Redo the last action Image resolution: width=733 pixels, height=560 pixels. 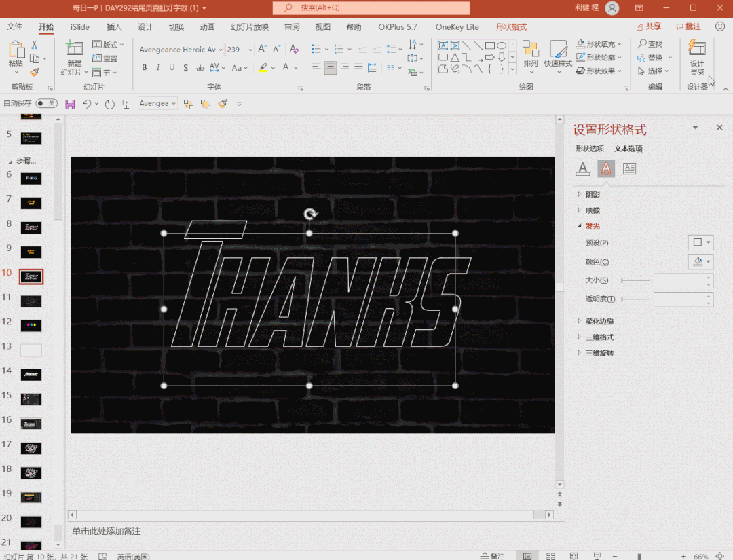point(109,105)
